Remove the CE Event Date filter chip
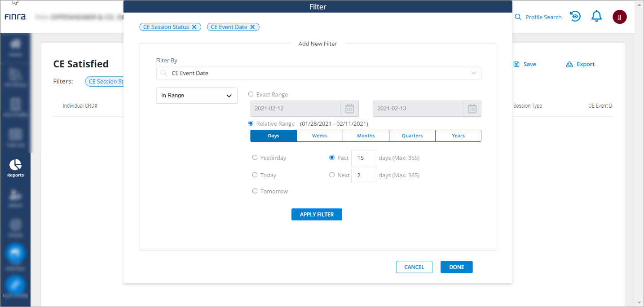Image resolution: width=644 pixels, height=307 pixels. [252, 27]
